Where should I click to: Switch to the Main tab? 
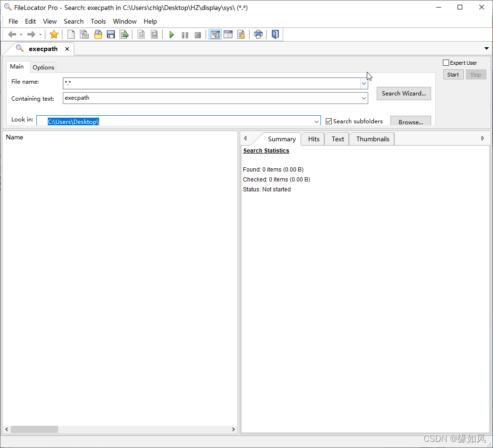[17, 66]
